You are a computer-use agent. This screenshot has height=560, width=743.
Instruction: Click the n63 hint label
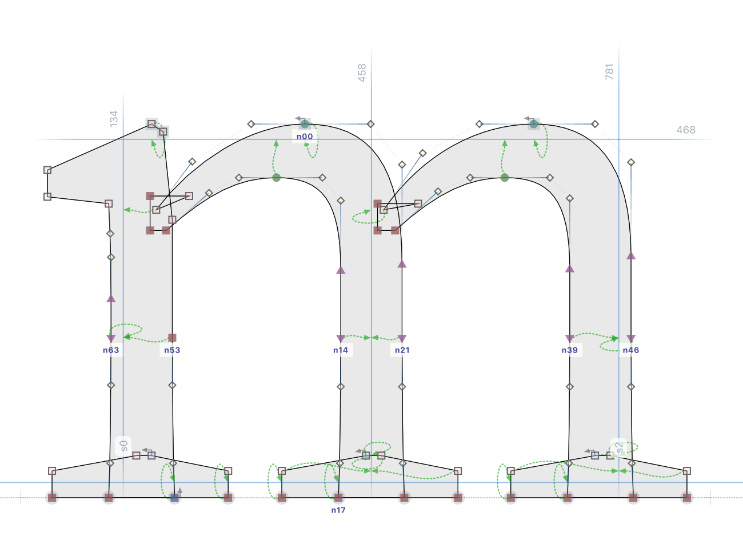click(111, 350)
